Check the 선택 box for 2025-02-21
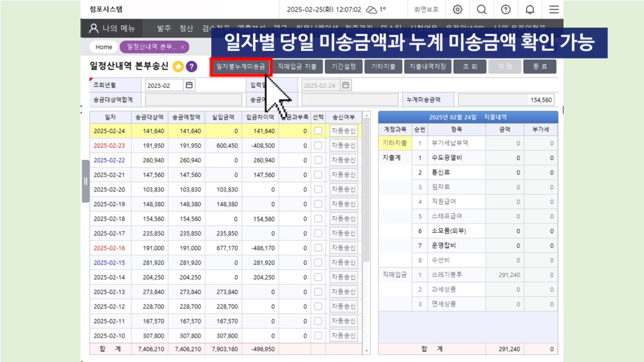Screen dimensions: 644x362 point(318,175)
